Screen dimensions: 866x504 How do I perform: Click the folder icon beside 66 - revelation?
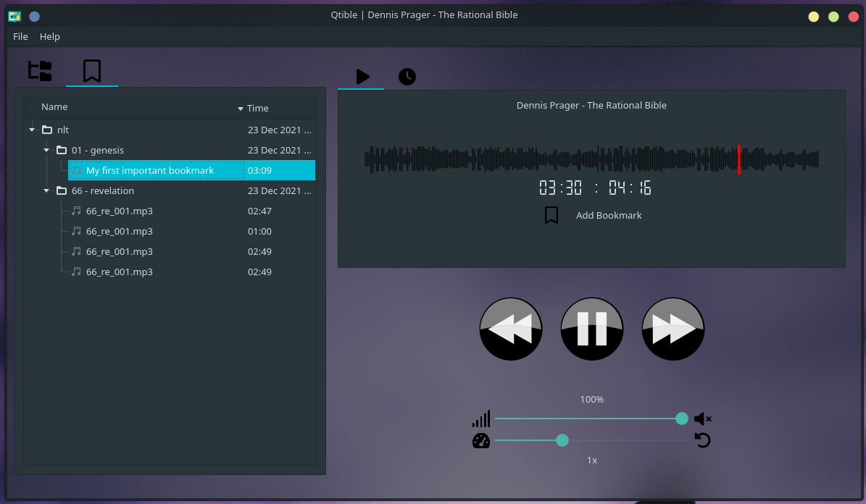[x=62, y=190]
